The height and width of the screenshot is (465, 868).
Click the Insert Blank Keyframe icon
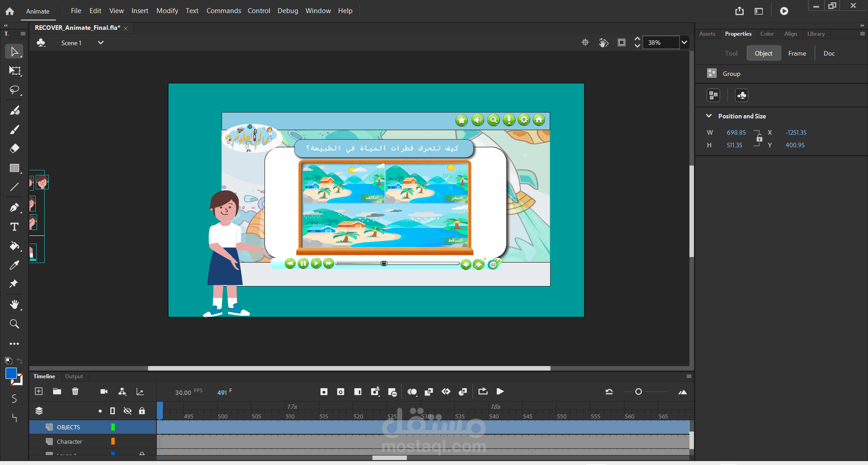(x=341, y=392)
